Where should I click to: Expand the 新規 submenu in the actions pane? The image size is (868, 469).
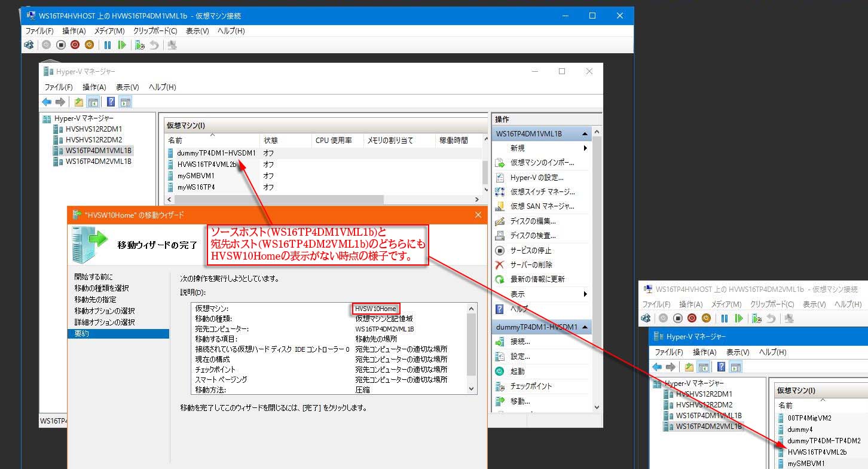coord(585,148)
